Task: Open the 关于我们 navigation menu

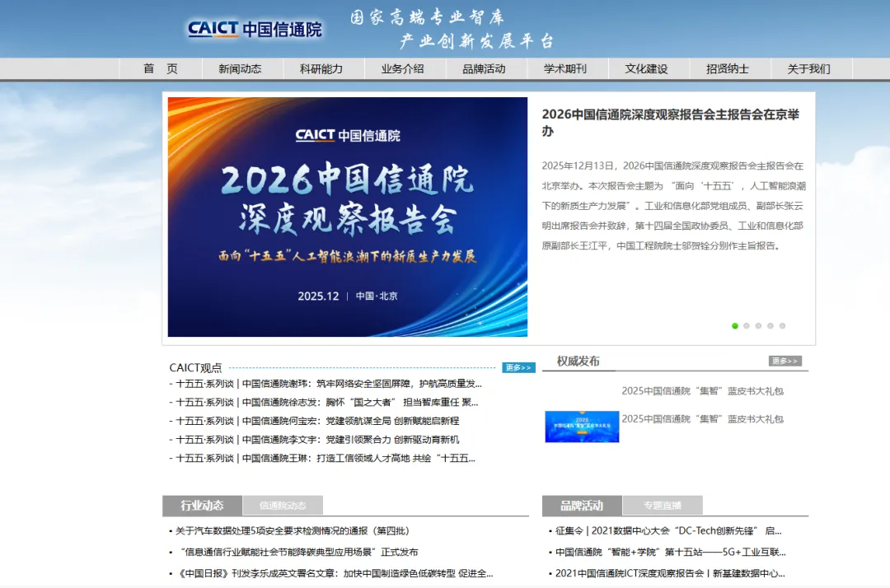Action: [x=808, y=68]
